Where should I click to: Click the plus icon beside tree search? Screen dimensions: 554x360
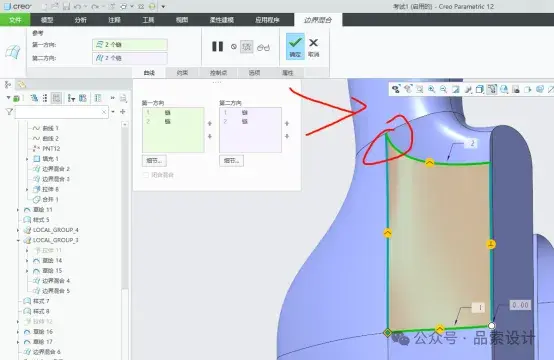(123, 112)
